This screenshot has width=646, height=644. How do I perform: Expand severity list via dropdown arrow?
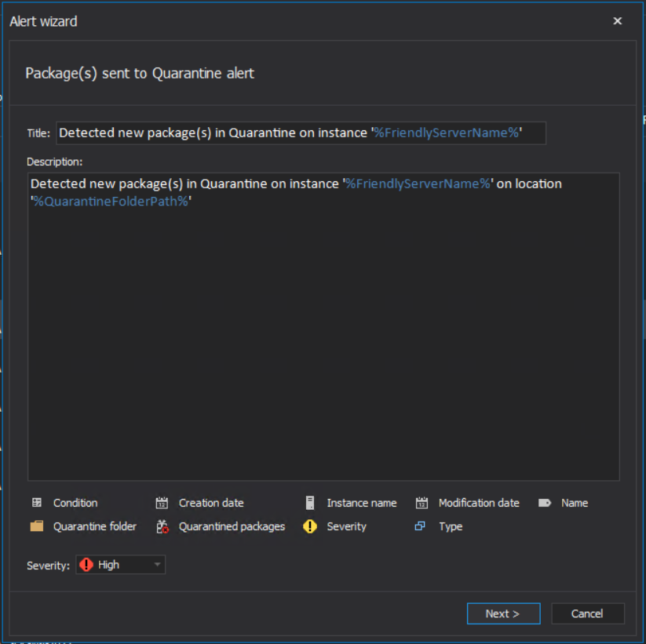[157, 565]
